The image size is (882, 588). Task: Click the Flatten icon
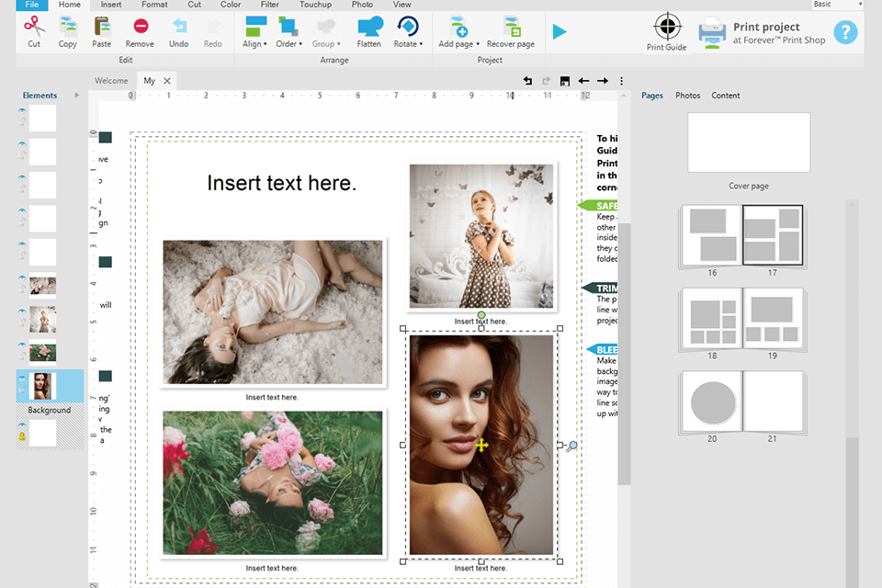[369, 26]
